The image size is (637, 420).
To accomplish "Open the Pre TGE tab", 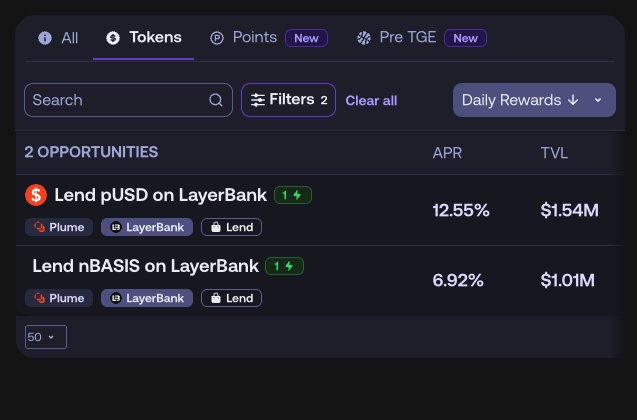I will [406, 38].
